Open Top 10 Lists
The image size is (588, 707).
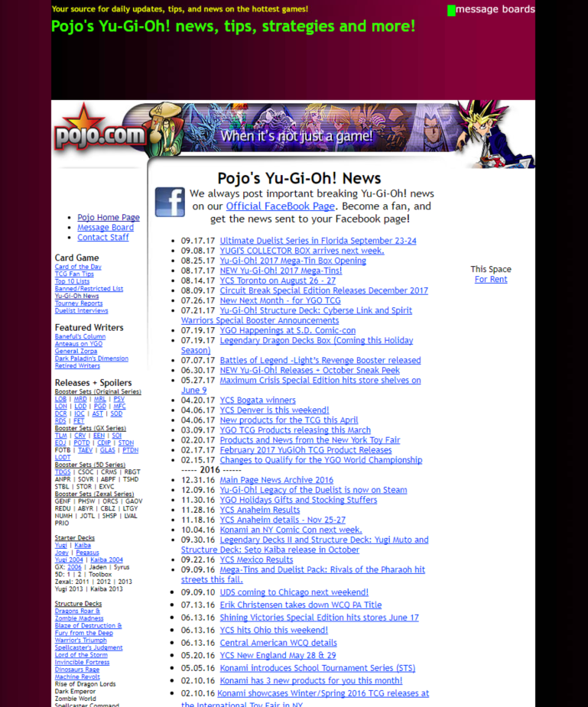[x=72, y=281]
